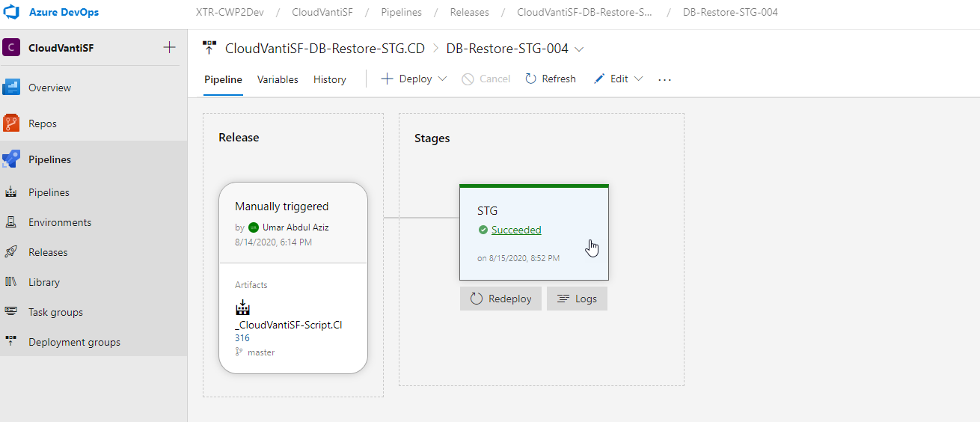Select the STG stage card
980x422 pixels.
(534, 232)
